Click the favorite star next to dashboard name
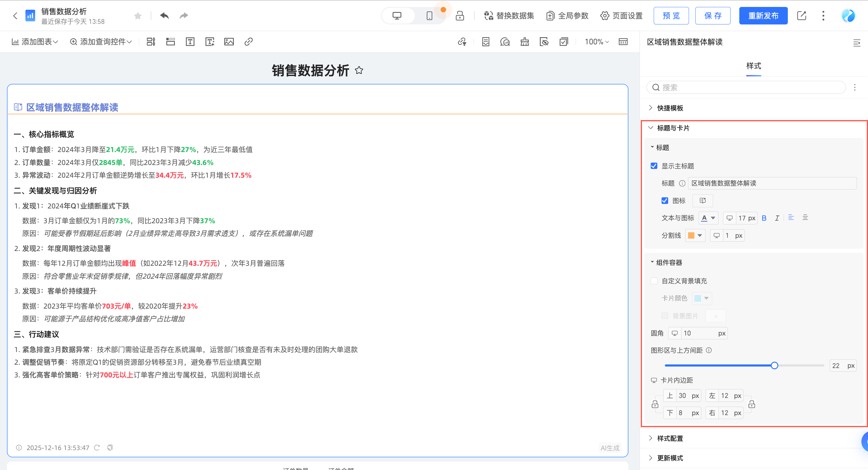 (x=137, y=16)
